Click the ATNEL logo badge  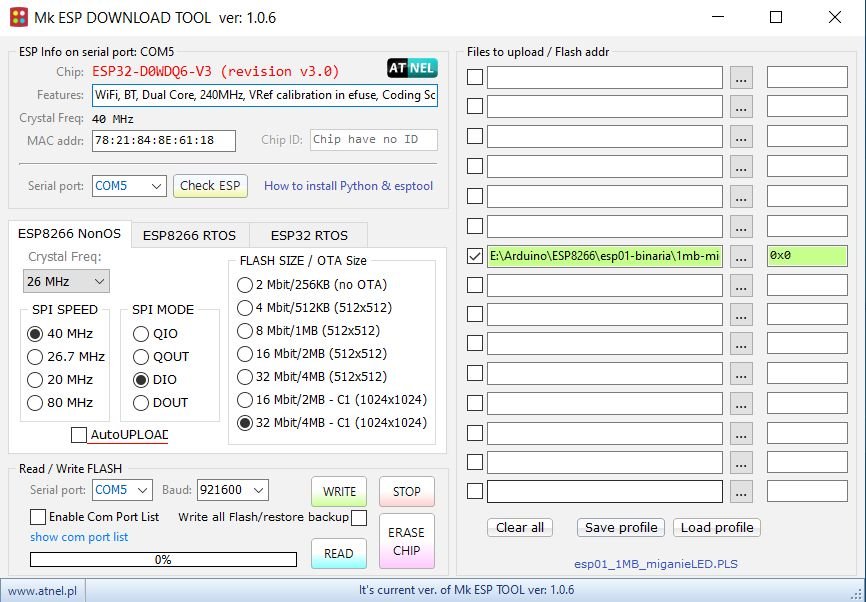pyautogui.click(x=412, y=69)
